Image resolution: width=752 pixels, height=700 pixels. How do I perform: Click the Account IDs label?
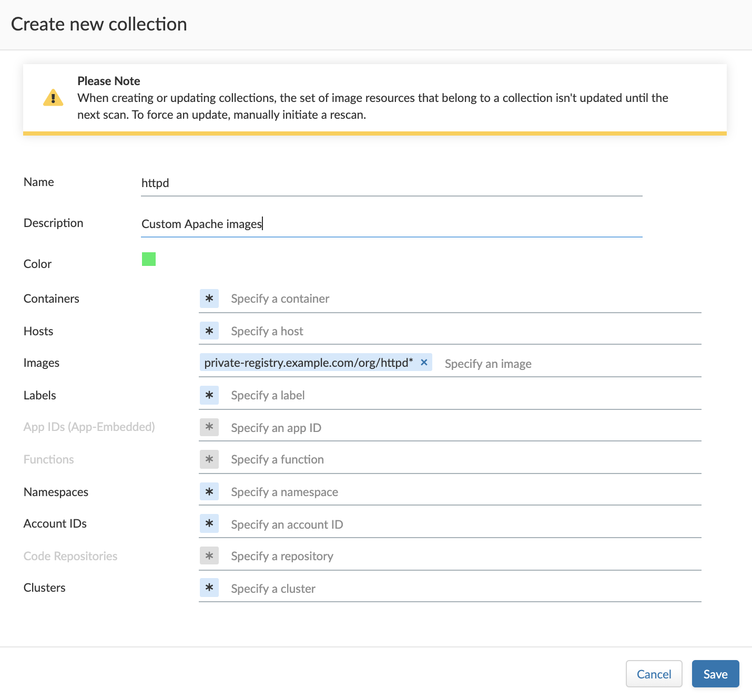point(55,523)
